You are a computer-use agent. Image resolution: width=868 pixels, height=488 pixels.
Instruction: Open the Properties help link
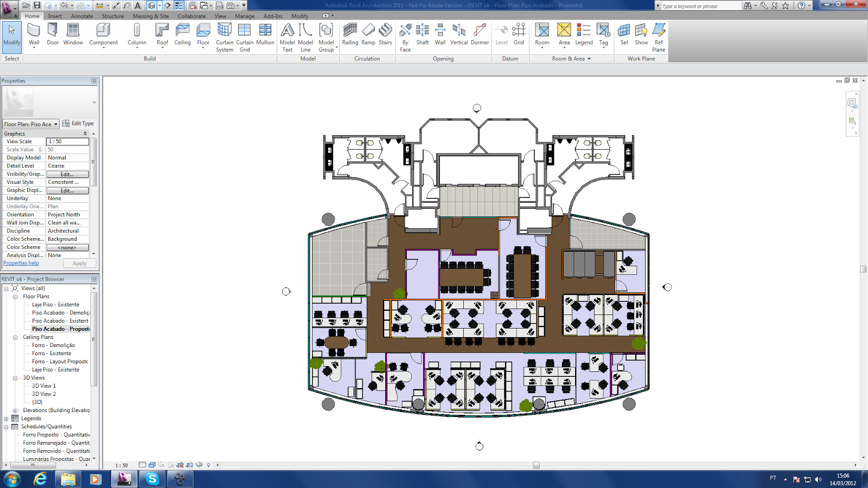click(21, 263)
